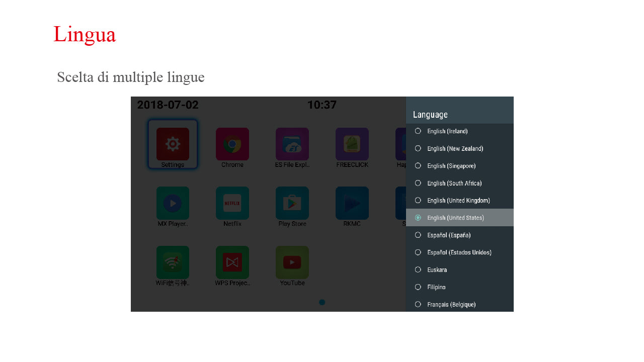Open the FREECLICK app icon
Screen dimensions: 644x362
[x=352, y=144]
